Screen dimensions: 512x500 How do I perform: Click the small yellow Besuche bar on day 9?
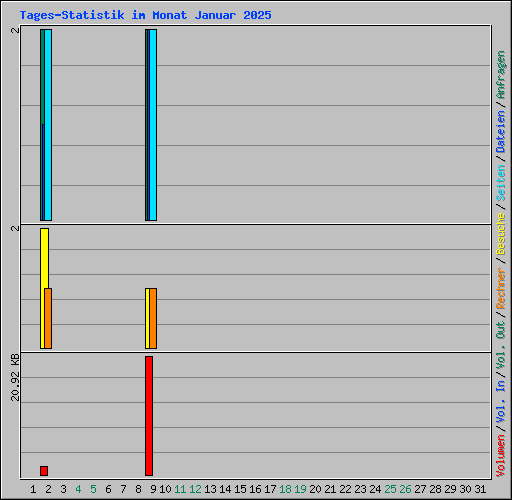coord(147,318)
